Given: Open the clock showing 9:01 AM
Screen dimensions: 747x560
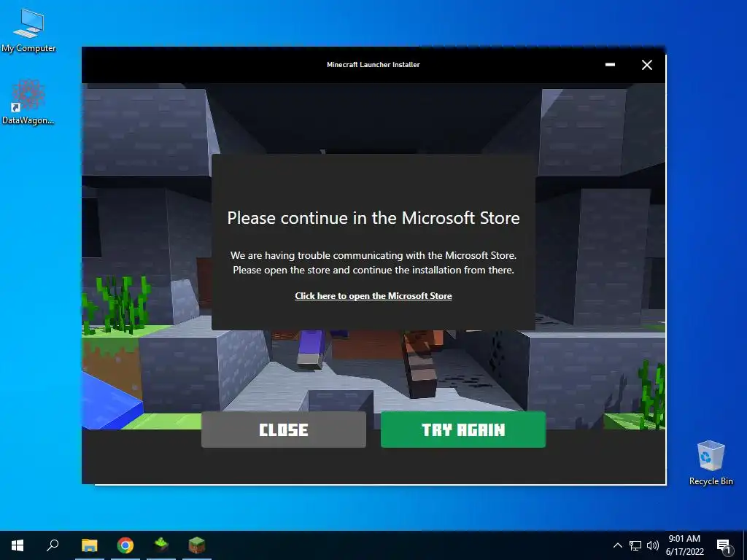Looking at the screenshot, I should point(684,545).
